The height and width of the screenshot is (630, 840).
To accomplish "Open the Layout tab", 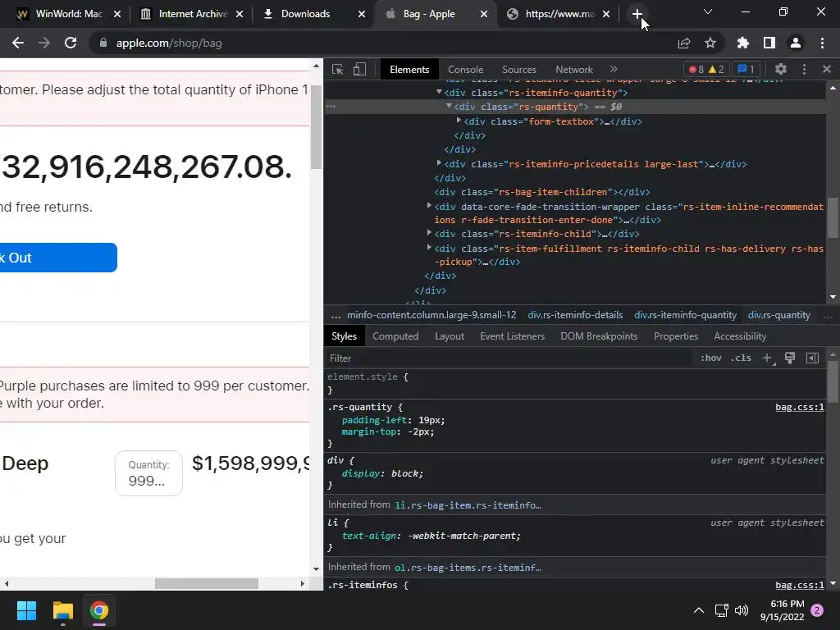I will 450,336.
